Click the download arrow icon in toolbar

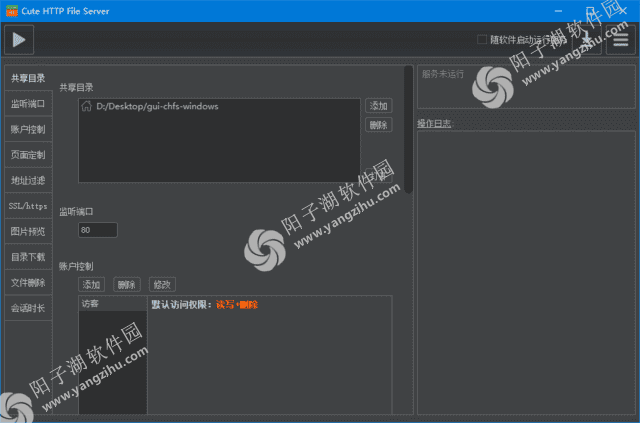[x=587, y=40]
